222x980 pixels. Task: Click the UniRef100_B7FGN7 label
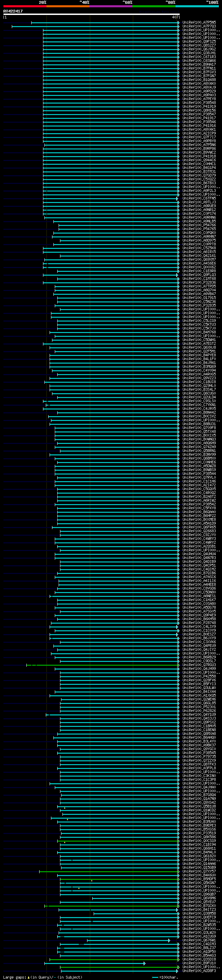point(199,76)
